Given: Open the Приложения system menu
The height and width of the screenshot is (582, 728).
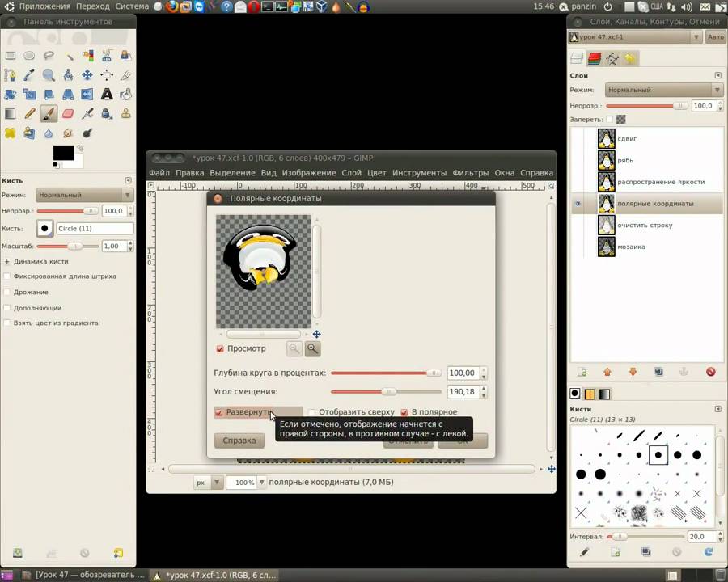Looking at the screenshot, I should click(44, 6).
